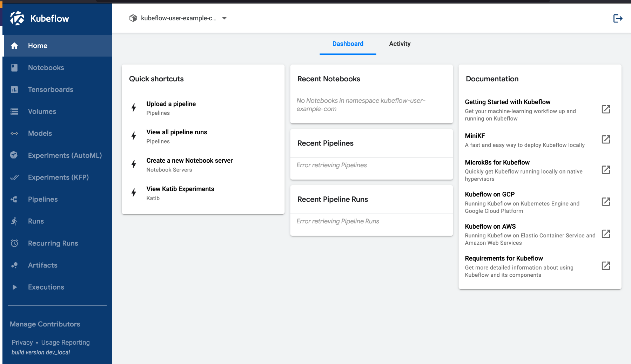Switch to the Activity tab
The width and height of the screenshot is (631, 364).
[400, 44]
